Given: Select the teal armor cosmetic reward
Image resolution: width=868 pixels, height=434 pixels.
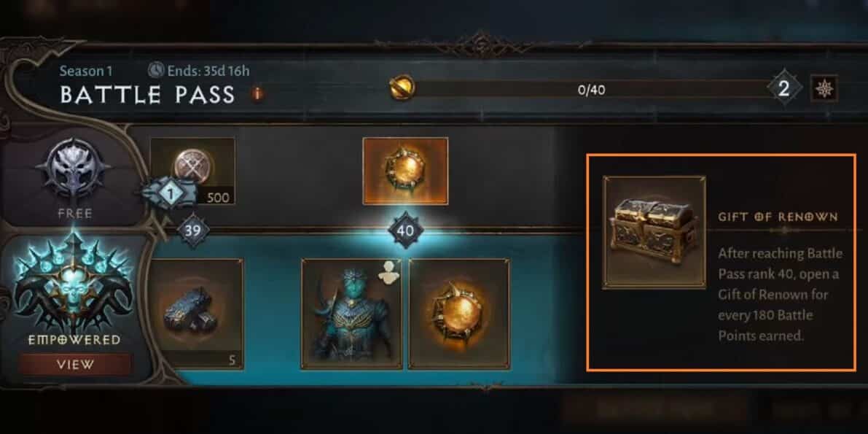Looking at the screenshot, I should [x=351, y=314].
